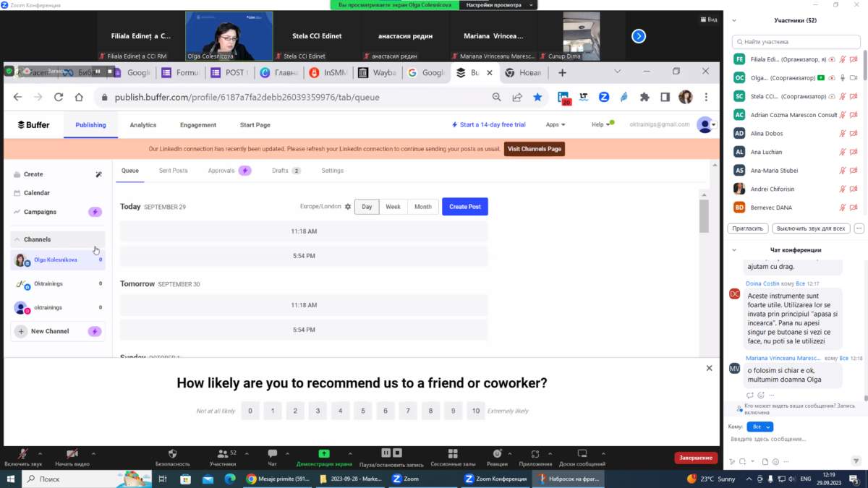Viewport: 868px width, 488px height.
Task: Click blue Create Post button
Action: pyautogui.click(x=465, y=207)
